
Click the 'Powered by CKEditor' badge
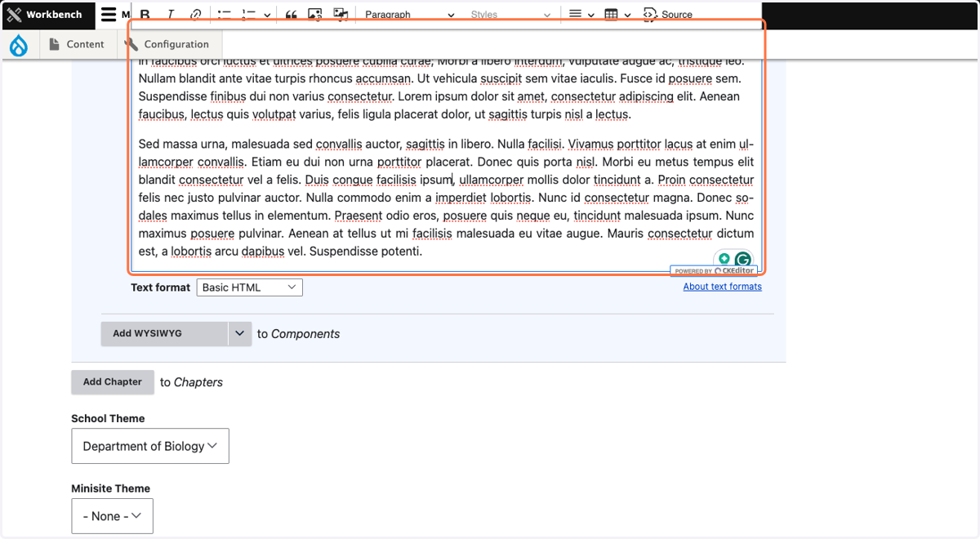click(714, 270)
